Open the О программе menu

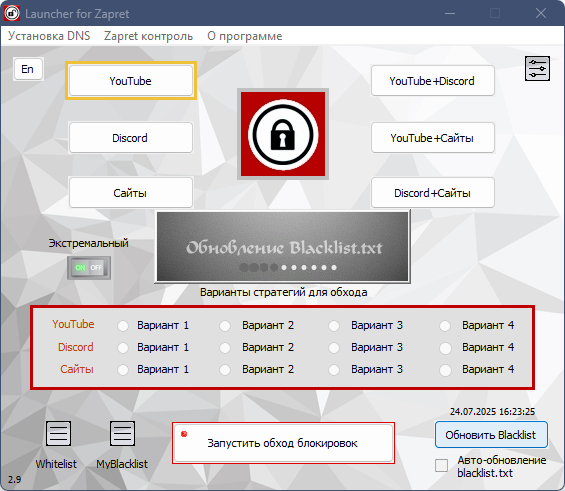pyautogui.click(x=245, y=36)
